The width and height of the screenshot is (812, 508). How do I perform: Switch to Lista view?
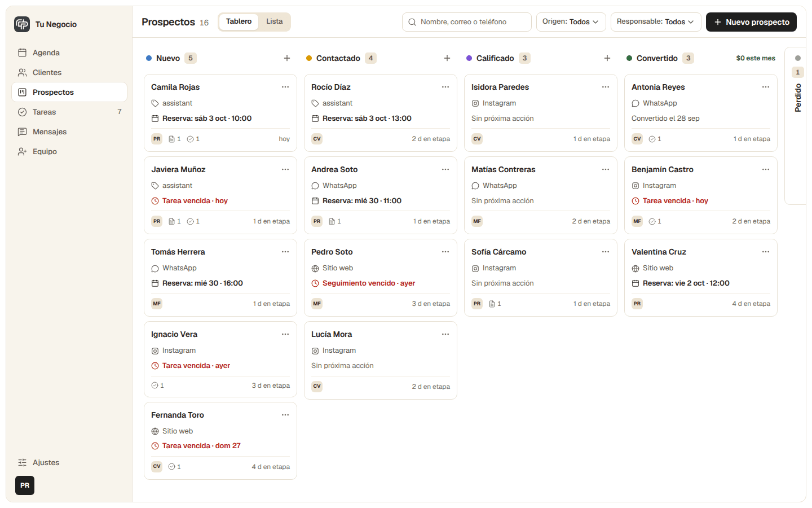pos(275,21)
